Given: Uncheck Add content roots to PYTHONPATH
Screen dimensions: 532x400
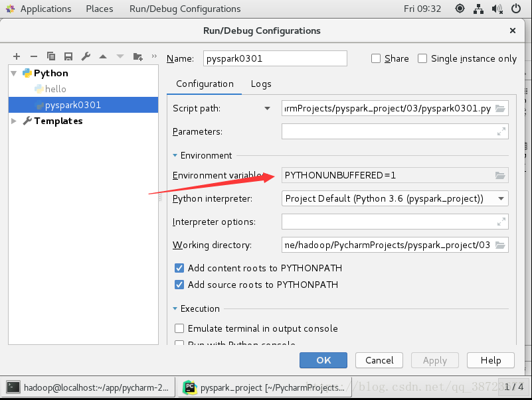Looking at the screenshot, I should pyautogui.click(x=179, y=268).
